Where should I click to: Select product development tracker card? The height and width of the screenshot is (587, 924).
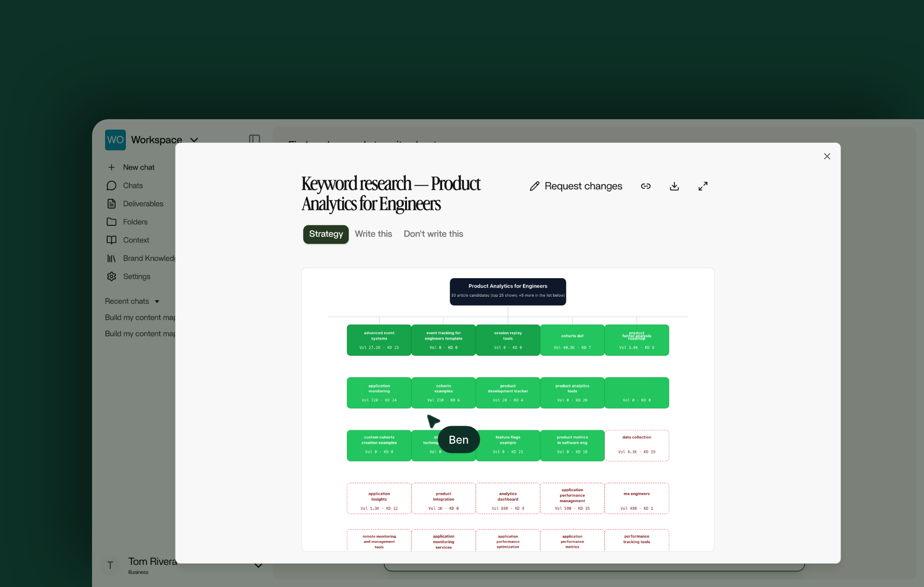point(508,393)
